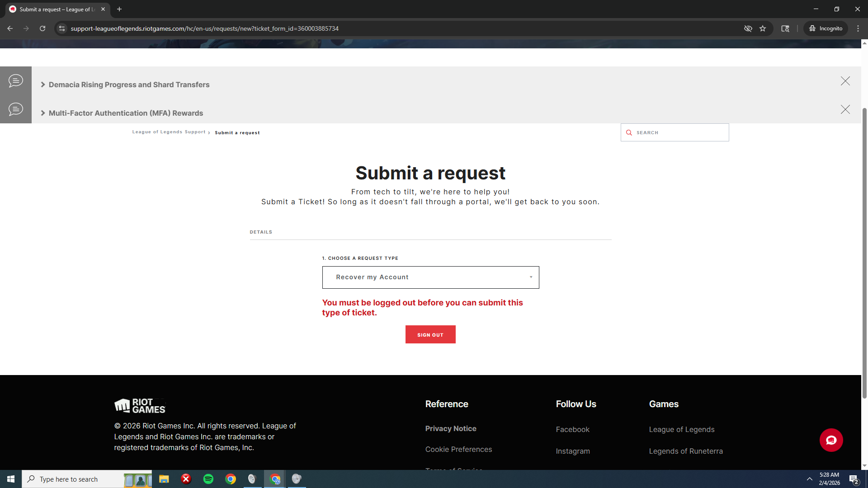Click the red SIGN OUT button
This screenshot has height=488, width=868.
pyautogui.click(x=430, y=335)
